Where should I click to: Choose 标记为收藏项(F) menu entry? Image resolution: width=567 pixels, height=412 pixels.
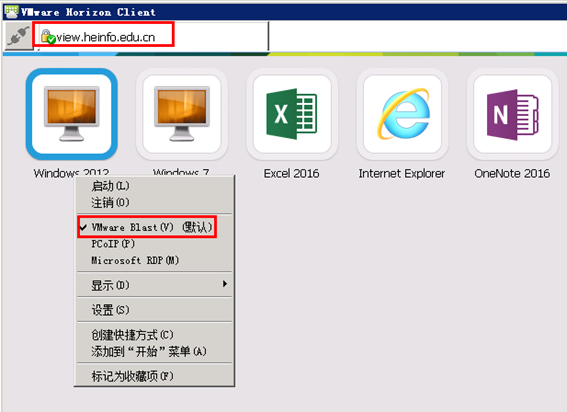pyautogui.click(x=154, y=376)
